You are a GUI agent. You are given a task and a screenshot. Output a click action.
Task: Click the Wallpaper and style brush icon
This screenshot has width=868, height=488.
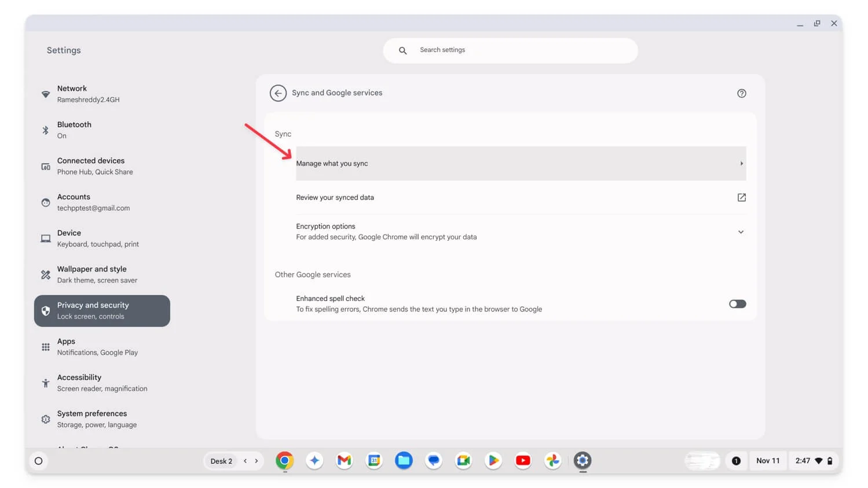coord(46,275)
